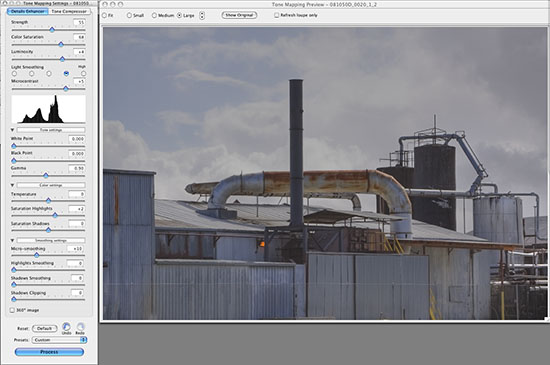
Task: Click the blue Process button
Action: pos(49,352)
